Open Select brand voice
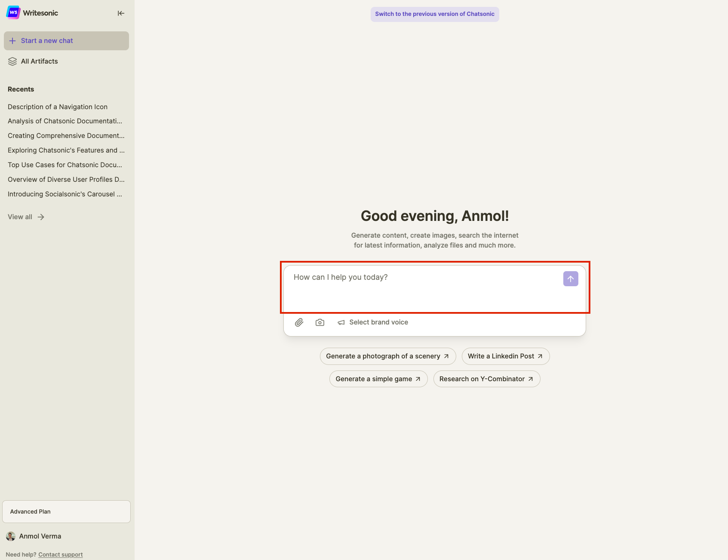Screen dimensions: 728x560 pyautogui.click(x=373, y=322)
